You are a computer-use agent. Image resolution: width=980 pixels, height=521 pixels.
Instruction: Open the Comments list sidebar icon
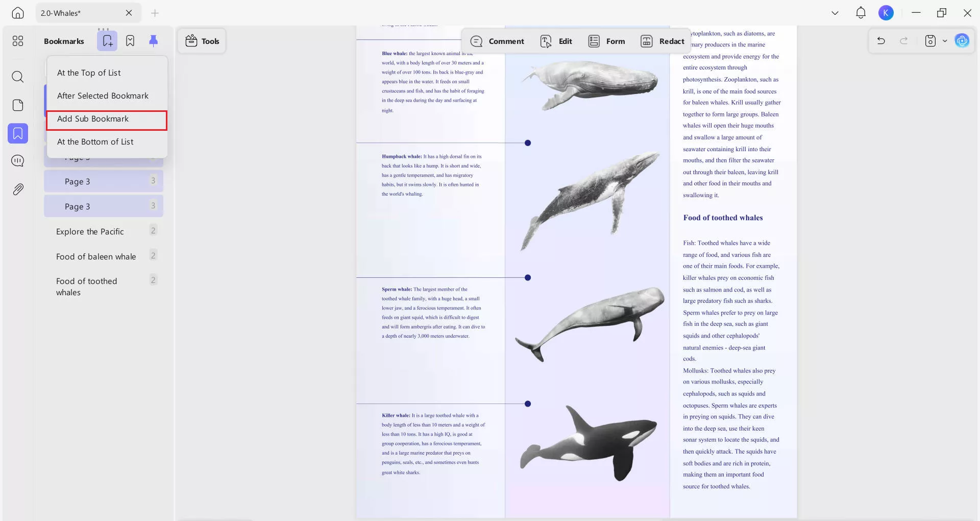[x=18, y=161]
